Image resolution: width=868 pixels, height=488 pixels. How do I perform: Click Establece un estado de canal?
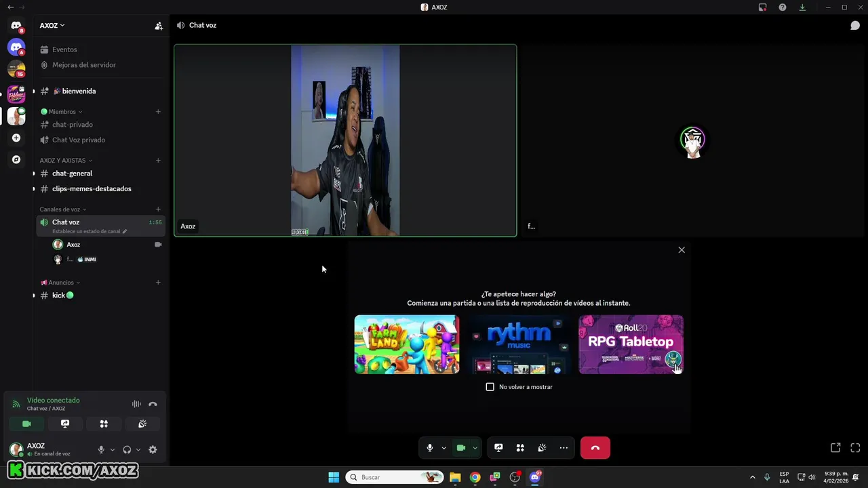90,231
